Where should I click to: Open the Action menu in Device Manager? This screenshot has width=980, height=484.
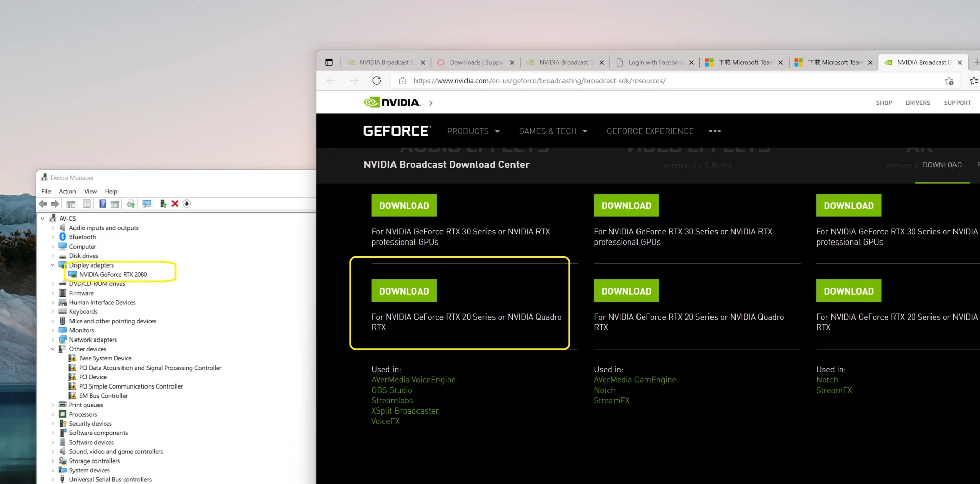coord(67,191)
